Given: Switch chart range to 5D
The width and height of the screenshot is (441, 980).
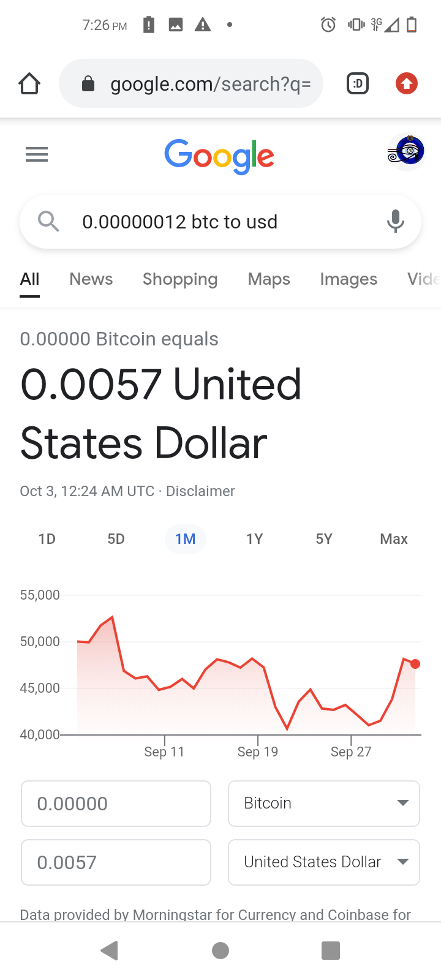Looking at the screenshot, I should 116,539.
